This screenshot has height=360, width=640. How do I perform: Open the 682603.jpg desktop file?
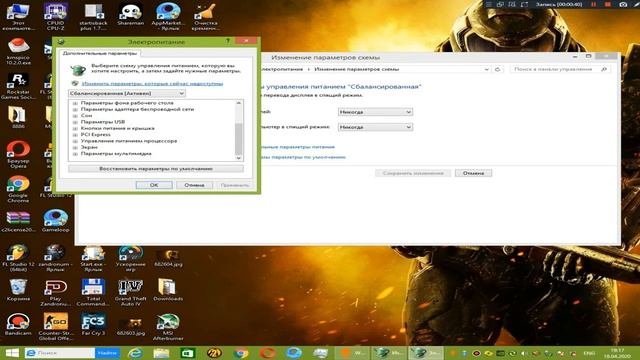tap(130, 327)
